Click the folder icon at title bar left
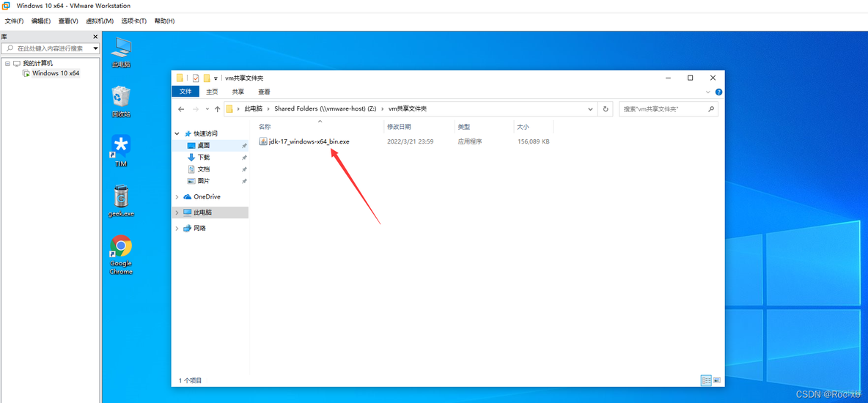Viewport: 868px width, 403px height. click(x=180, y=78)
